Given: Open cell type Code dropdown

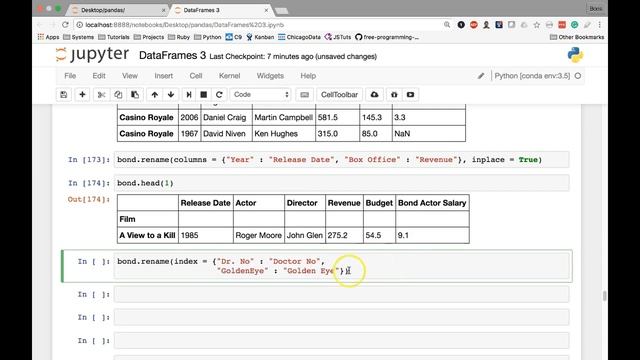Looking at the screenshot, I should (260, 95).
